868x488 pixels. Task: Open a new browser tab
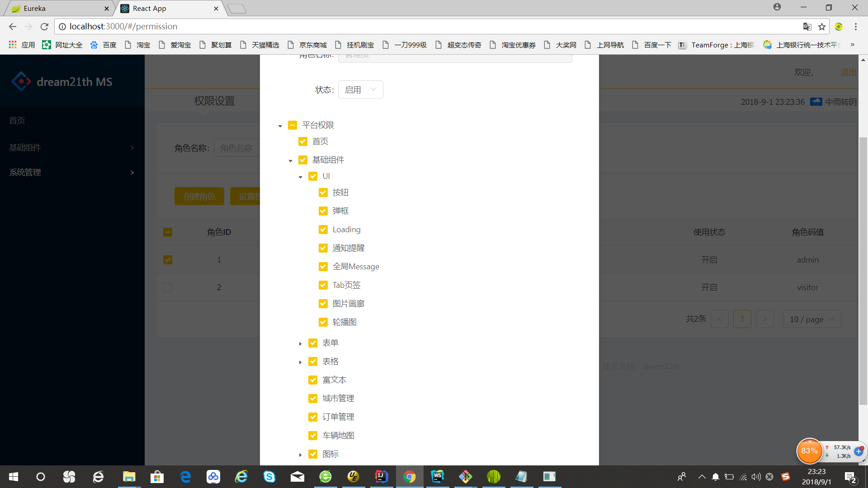pos(236,9)
